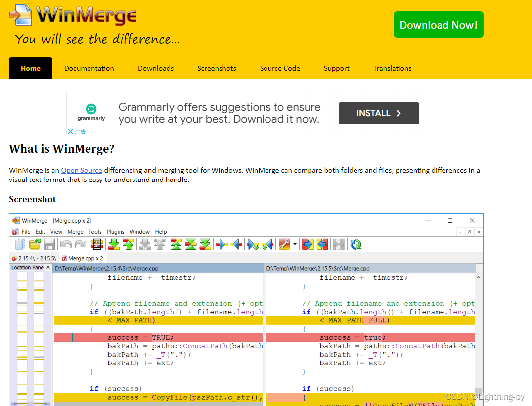Open the Downloads navigation link
This screenshot has height=406, width=532.
pyautogui.click(x=156, y=68)
